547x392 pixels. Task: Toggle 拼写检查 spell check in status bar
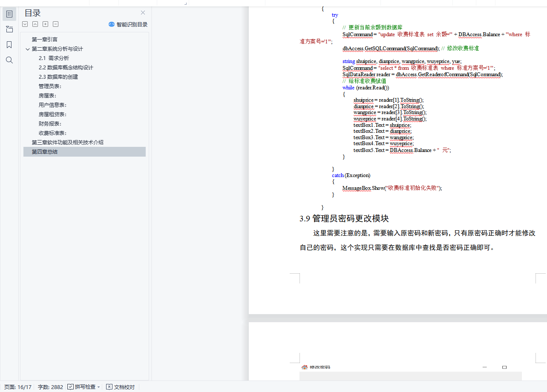(81, 387)
